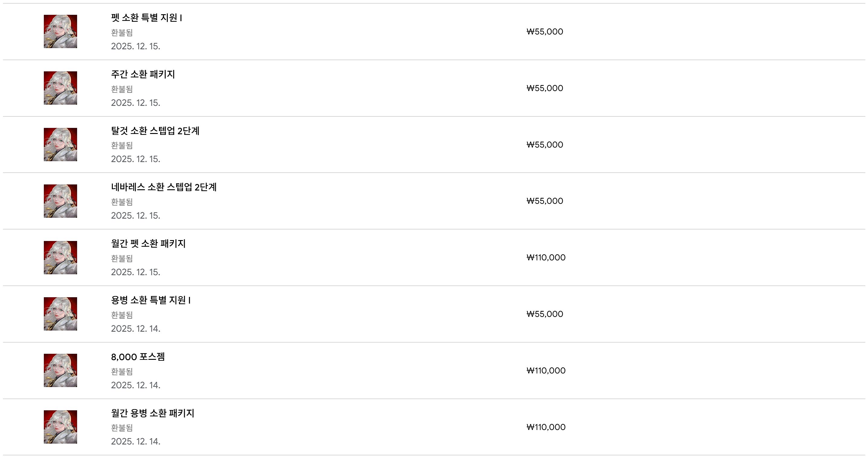Select the 탈것 소환 스텝업 2단계 title
Image resolution: width=868 pixels, height=459 pixels.
[155, 130]
